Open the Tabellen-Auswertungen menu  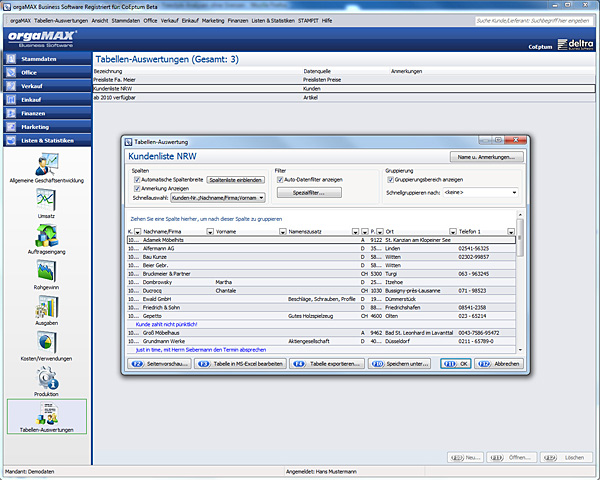pyautogui.click(x=61, y=21)
